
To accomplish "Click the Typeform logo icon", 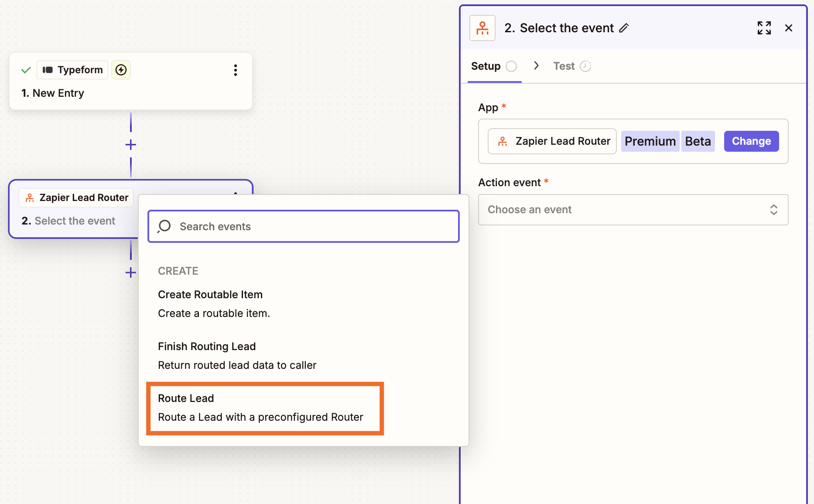I will point(48,70).
